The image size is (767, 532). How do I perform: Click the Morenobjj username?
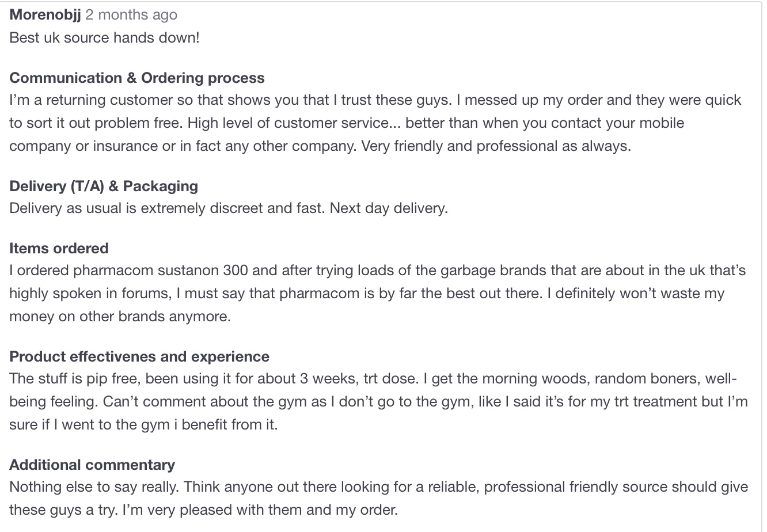tap(45, 15)
